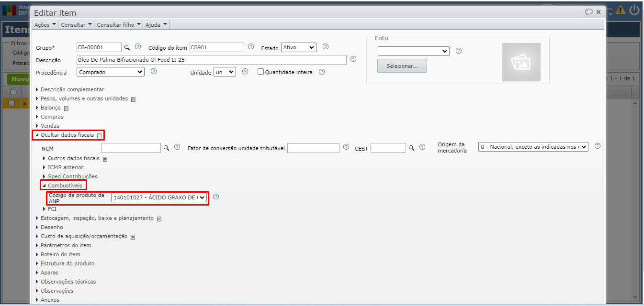Screen dimensions: 644x306
Task: Click the warning triangle icon in top bar
Action: (x=621, y=10)
